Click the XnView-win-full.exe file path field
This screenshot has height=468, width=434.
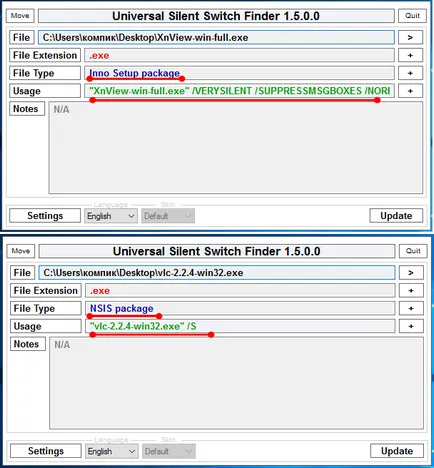click(216, 37)
